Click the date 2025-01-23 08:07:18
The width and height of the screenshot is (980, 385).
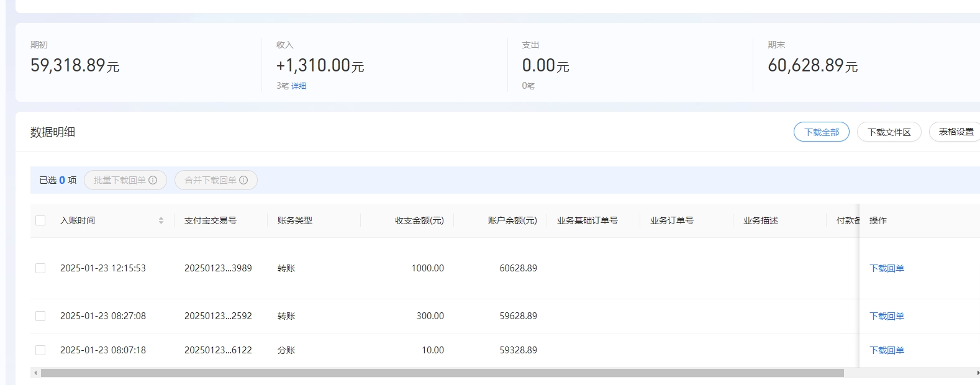(103, 350)
